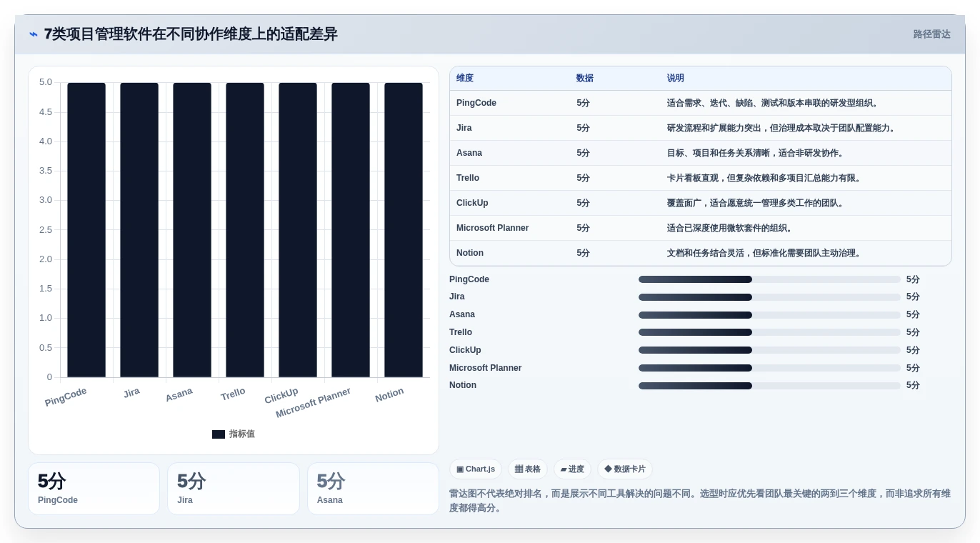Click the Notion progress bar
Viewport: 980px width, 543px height.
point(769,386)
